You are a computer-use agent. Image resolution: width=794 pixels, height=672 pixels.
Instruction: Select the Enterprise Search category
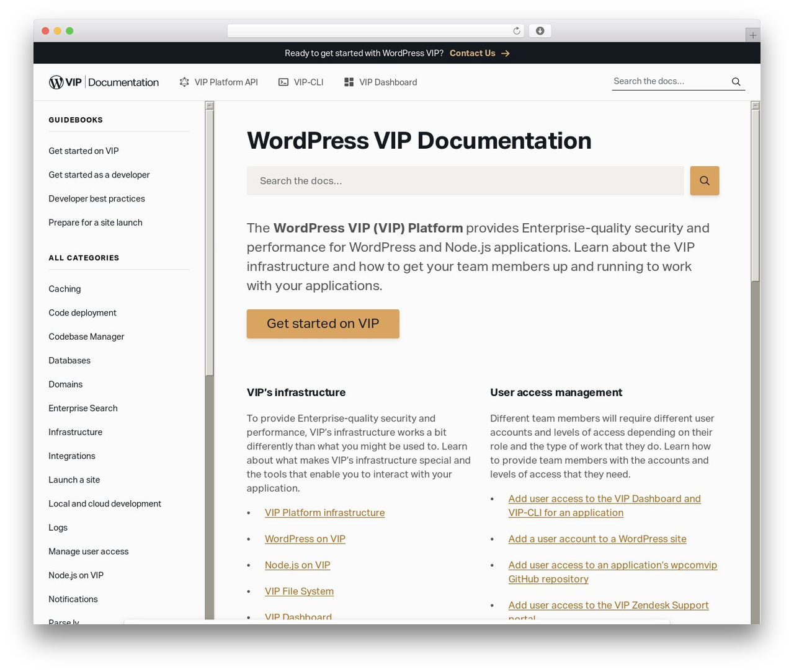83,408
